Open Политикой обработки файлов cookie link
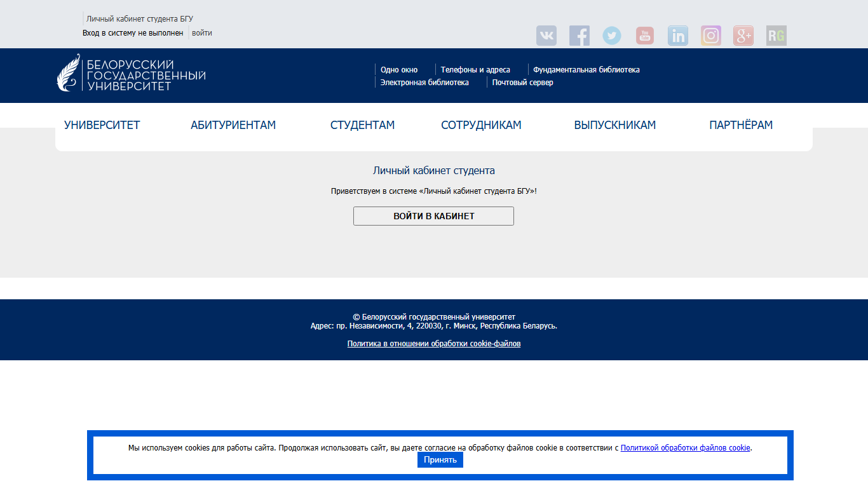The width and height of the screenshot is (868, 488). tap(686, 448)
